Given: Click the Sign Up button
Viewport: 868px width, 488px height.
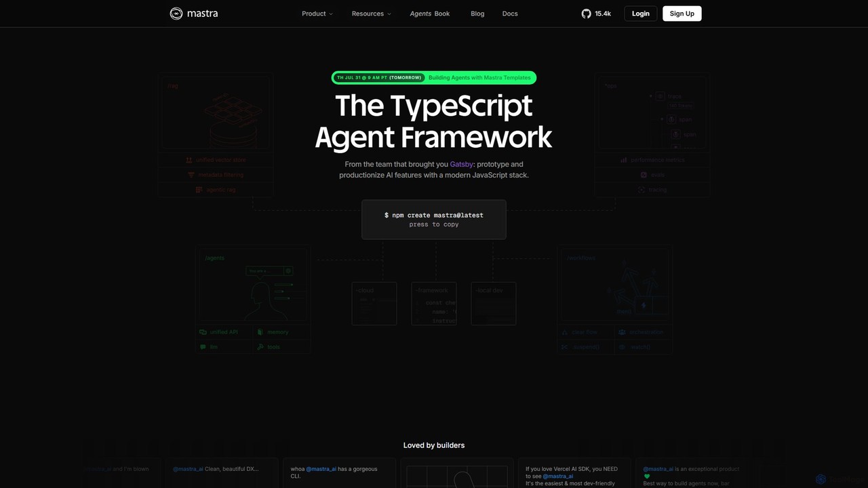Looking at the screenshot, I should (682, 14).
